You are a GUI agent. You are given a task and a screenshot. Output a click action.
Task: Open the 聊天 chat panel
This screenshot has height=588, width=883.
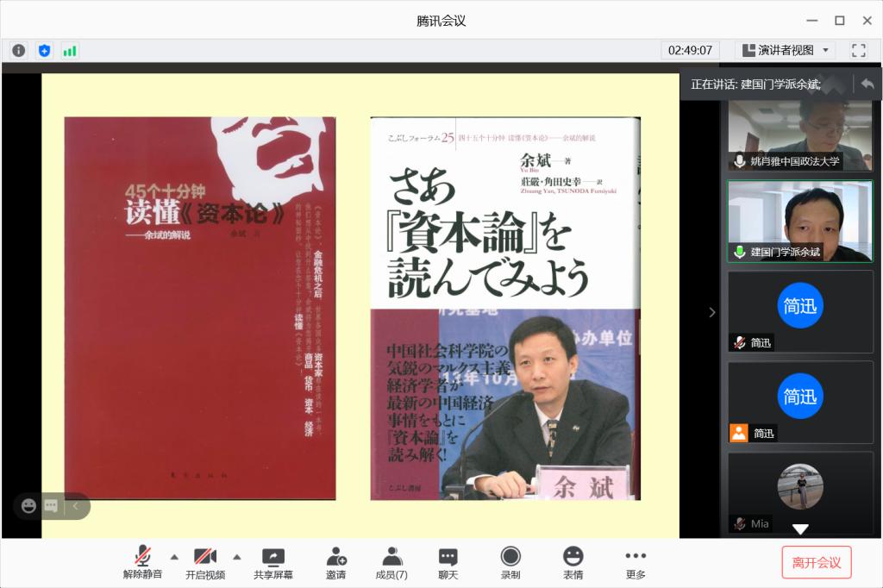[x=448, y=563]
